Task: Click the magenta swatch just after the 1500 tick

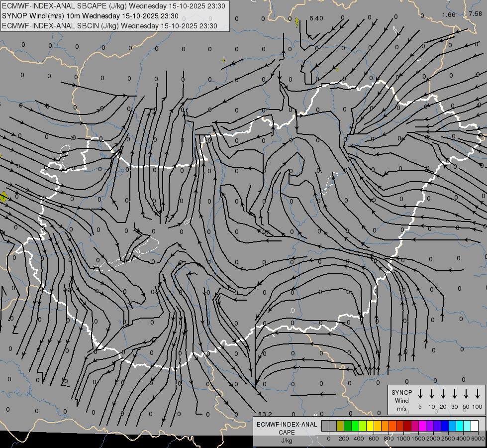Action: point(423,426)
